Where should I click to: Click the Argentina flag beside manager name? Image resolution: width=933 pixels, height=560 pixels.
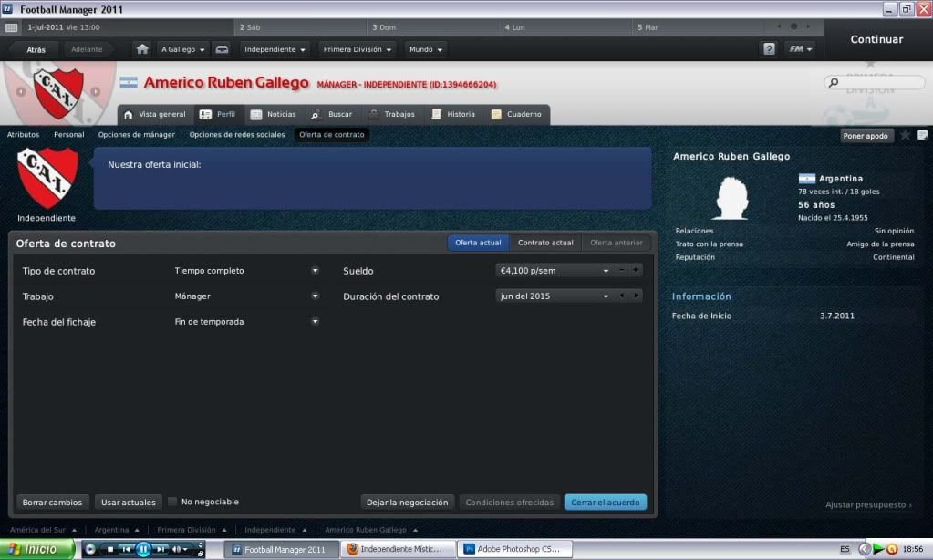(x=129, y=83)
